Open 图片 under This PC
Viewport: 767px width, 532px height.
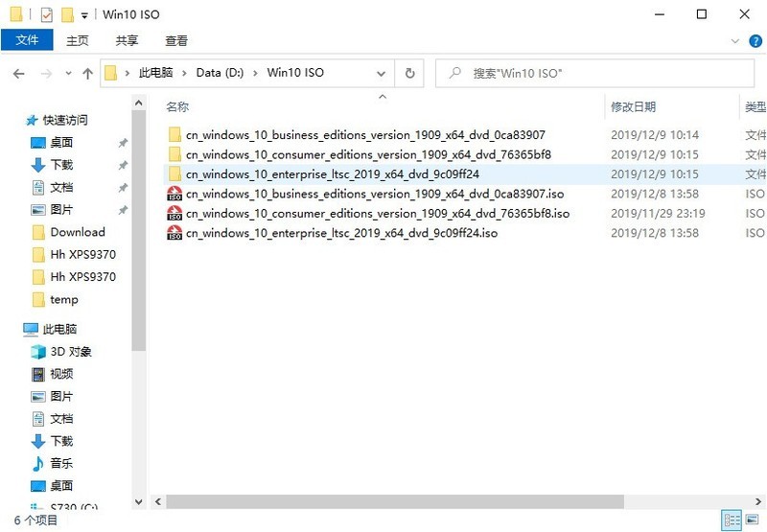coord(61,396)
